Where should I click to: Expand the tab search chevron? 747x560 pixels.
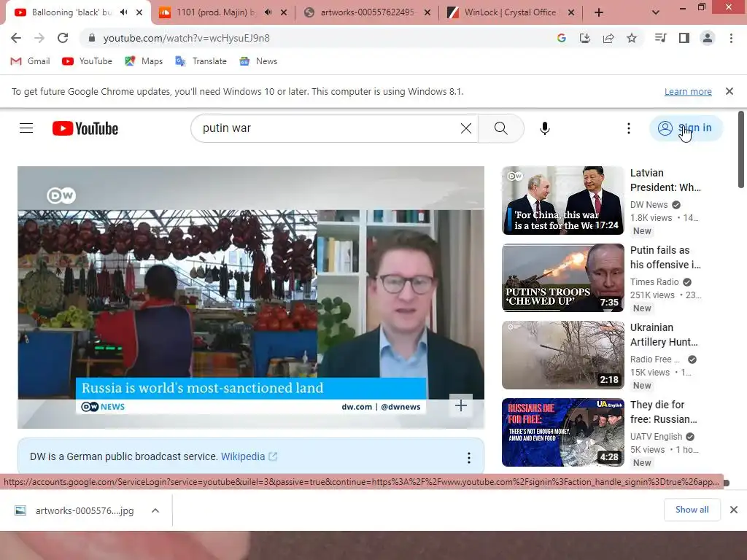point(656,13)
